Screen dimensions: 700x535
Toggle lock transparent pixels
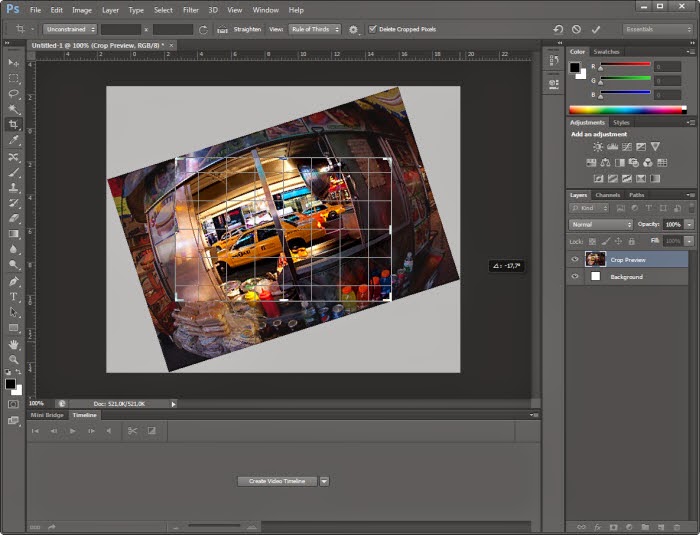click(x=592, y=241)
